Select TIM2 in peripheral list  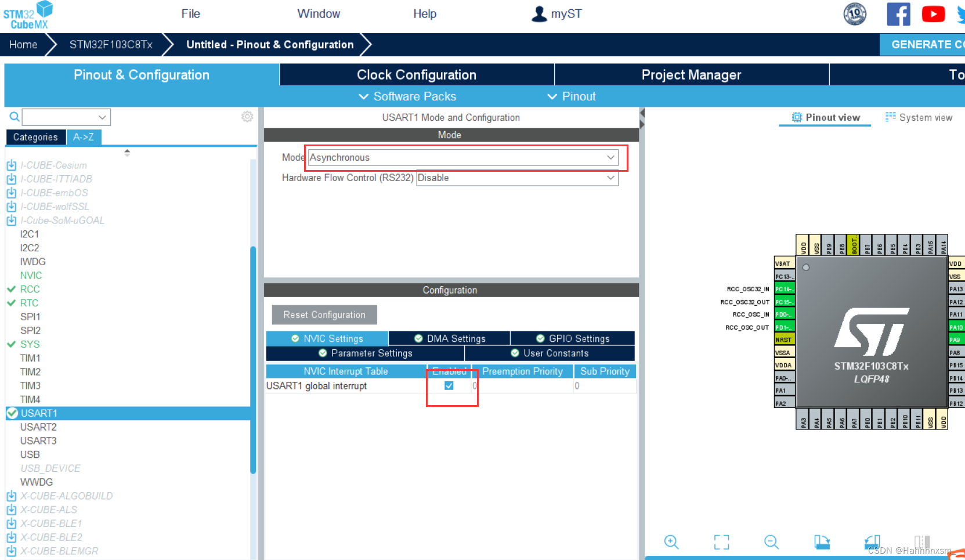30,372
